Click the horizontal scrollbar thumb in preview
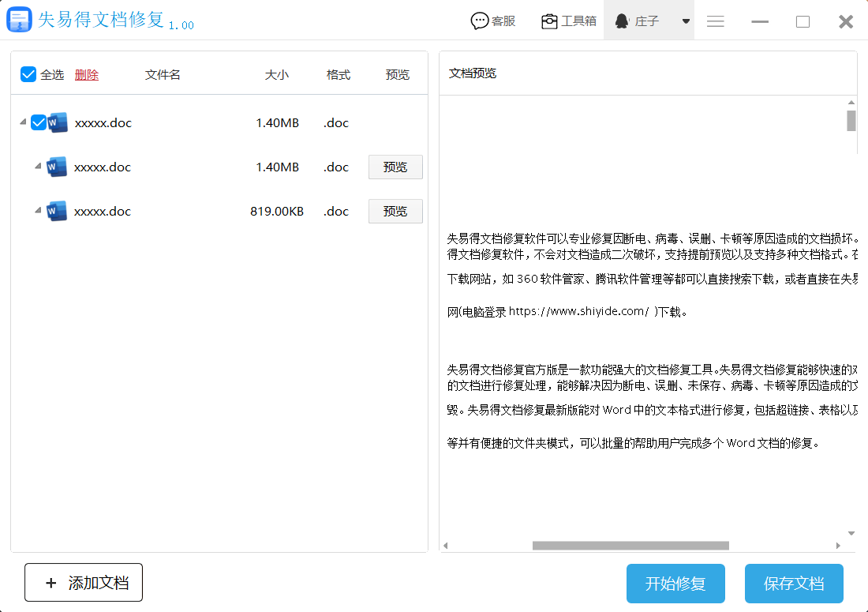 tap(630, 546)
